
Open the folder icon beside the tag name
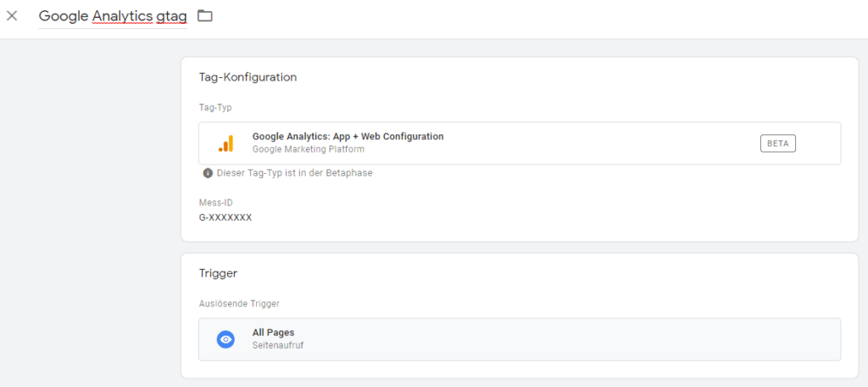[204, 16]
